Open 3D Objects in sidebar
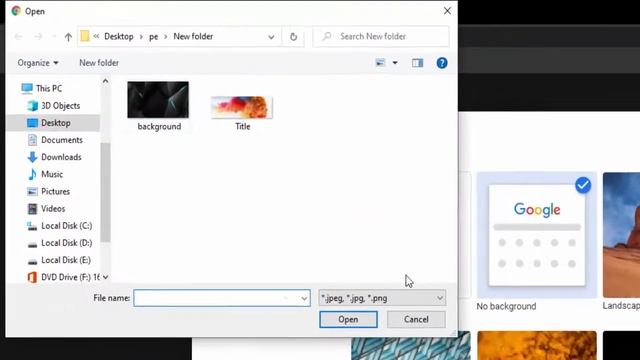Viewport: 640px width, 360px height. tap(60, 106)
